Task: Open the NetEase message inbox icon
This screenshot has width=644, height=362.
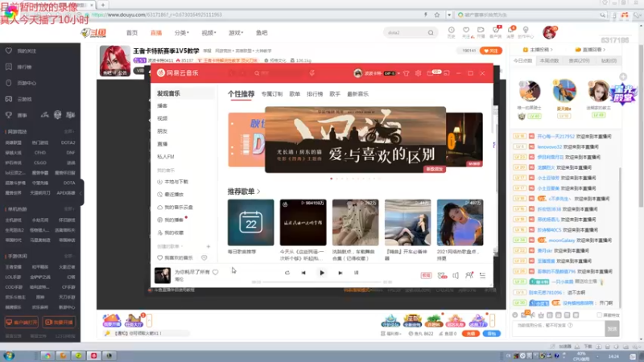Action: (430, 73)
